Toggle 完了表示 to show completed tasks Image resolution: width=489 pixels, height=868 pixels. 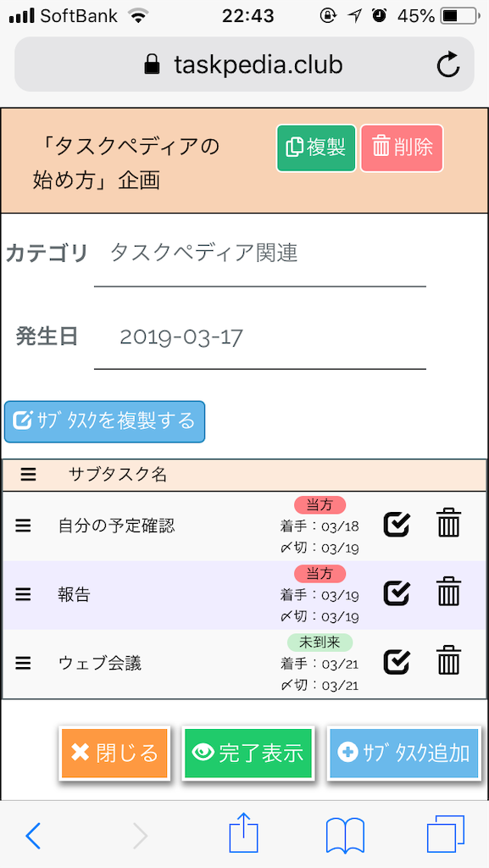click(x=248, y=753)
